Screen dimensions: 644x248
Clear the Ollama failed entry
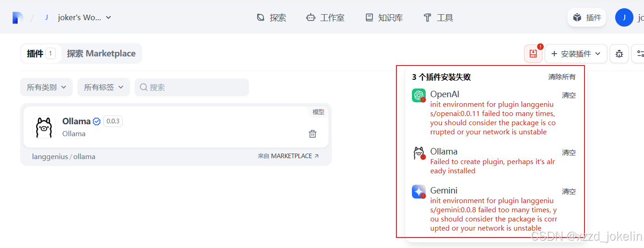tap(569, 153)
